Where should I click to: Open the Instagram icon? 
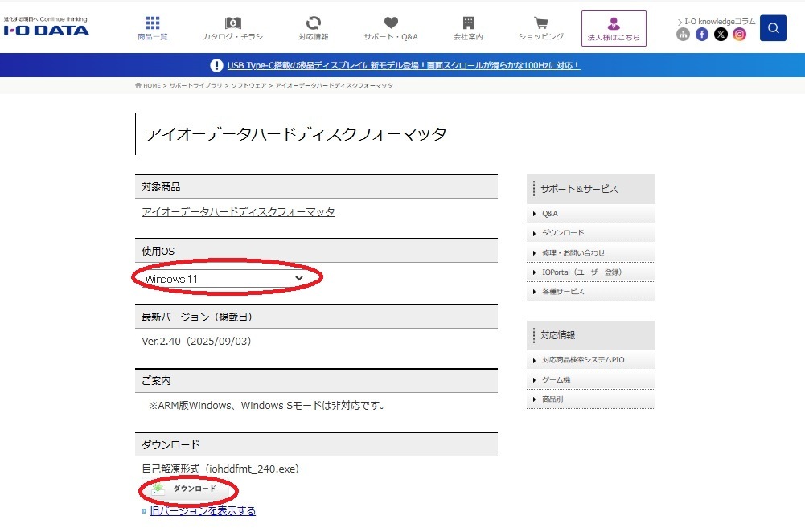click(739, 34)
